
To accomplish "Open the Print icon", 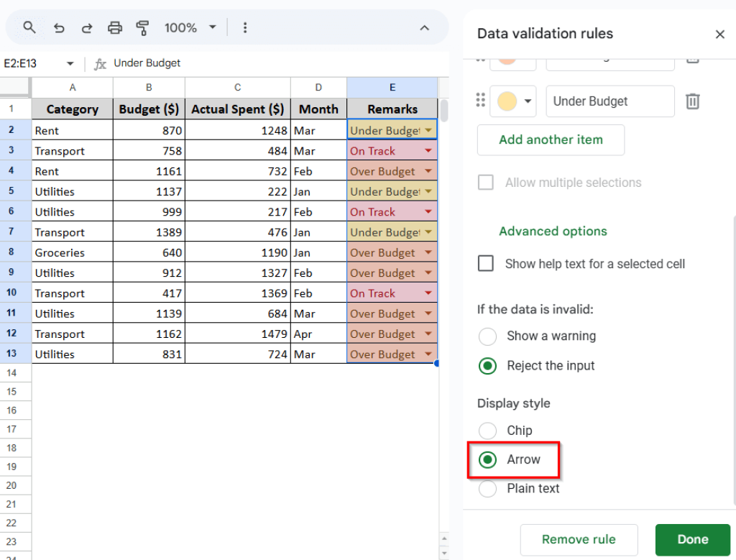I will [115, 27].
